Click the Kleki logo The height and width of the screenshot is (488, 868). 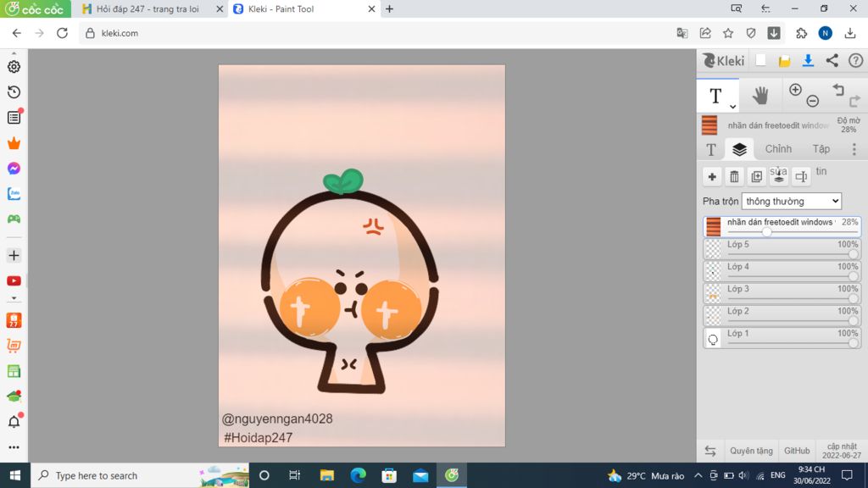click(723, 61)
